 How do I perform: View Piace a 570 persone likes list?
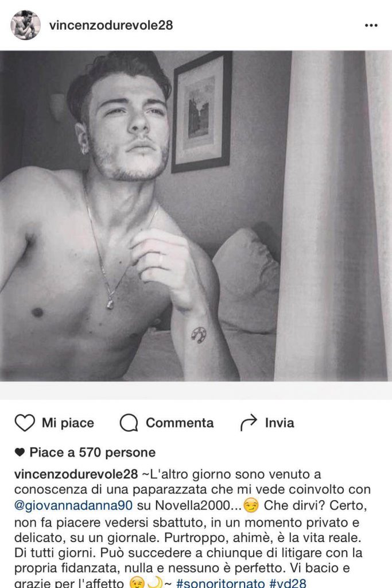(92, 452)
